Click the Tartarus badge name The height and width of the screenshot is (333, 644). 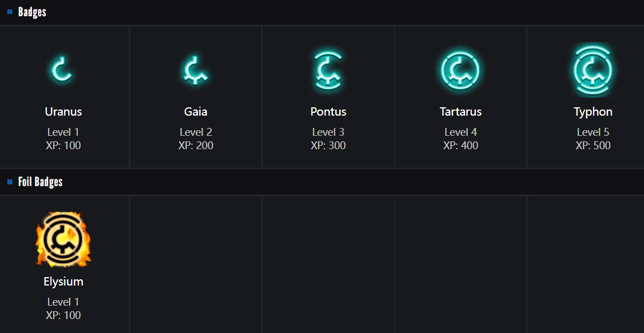point(460,112)
